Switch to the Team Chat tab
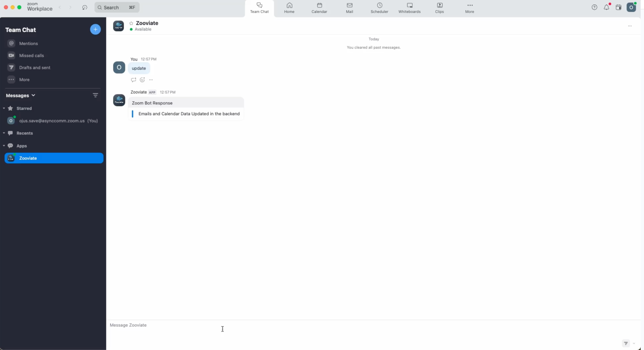This screenshot has height=350, width=644. pyautogui.click(x=259, y=8)
